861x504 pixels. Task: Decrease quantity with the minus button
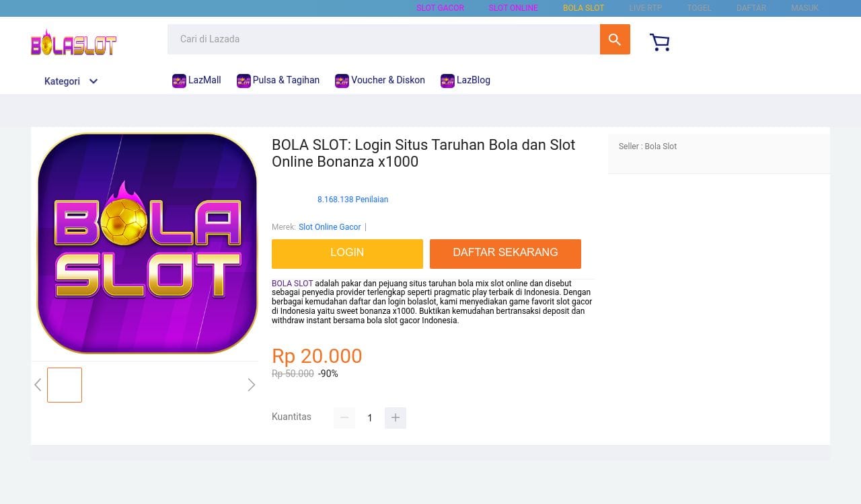[344, 418]
